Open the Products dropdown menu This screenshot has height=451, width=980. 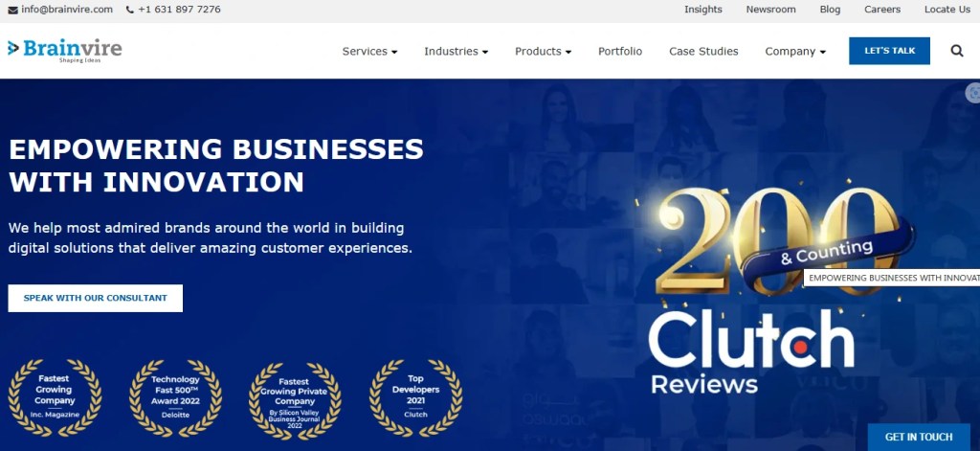544,52
